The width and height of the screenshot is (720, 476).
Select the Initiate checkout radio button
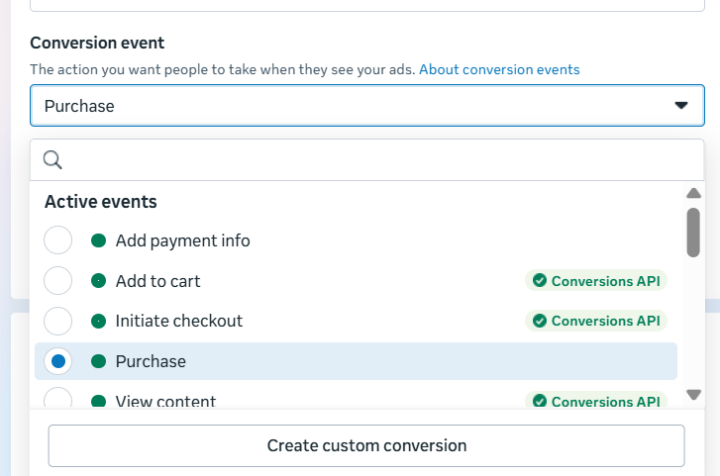click(x=58, y=321)
